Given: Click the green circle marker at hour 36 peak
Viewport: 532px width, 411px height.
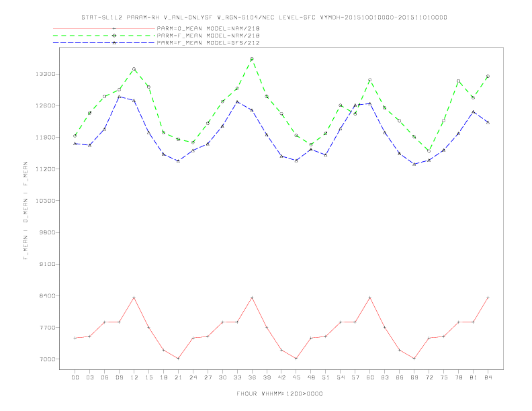Looking at the screenshot, I should [x=252, y=59].
